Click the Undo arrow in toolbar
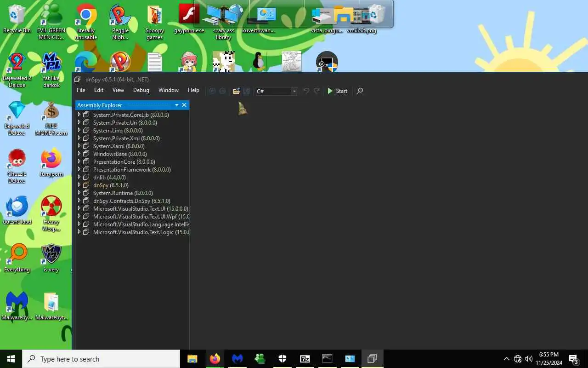The height and width of the screenshot is (368, 588). point(306,91)
